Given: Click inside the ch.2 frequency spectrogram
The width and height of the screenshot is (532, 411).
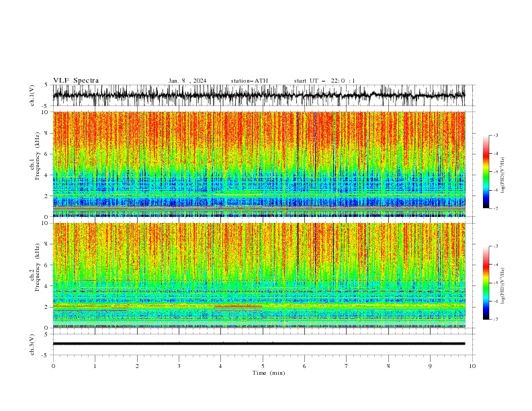Looking at the screenshot, I should pyautogui.click(x=259, y=275).
